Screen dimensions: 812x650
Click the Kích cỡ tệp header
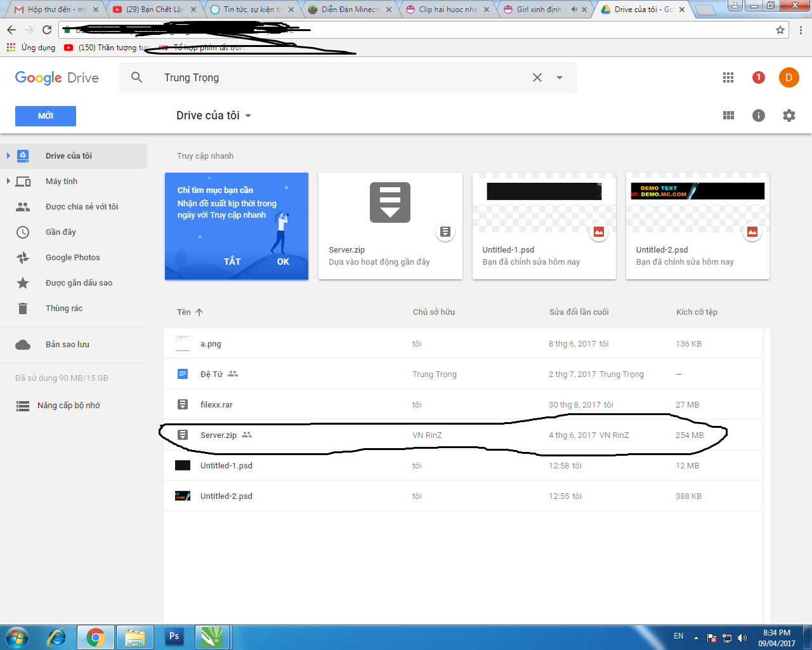point(697,312)
